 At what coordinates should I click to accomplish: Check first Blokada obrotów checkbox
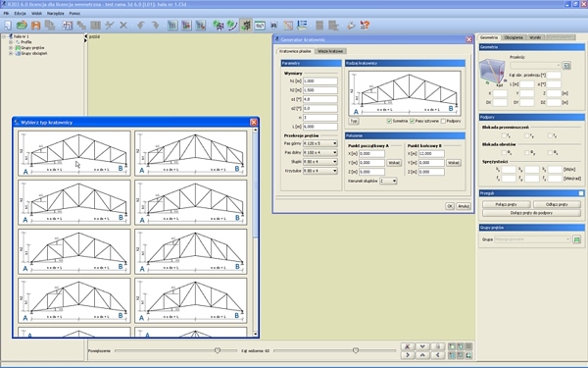point(504,152)
